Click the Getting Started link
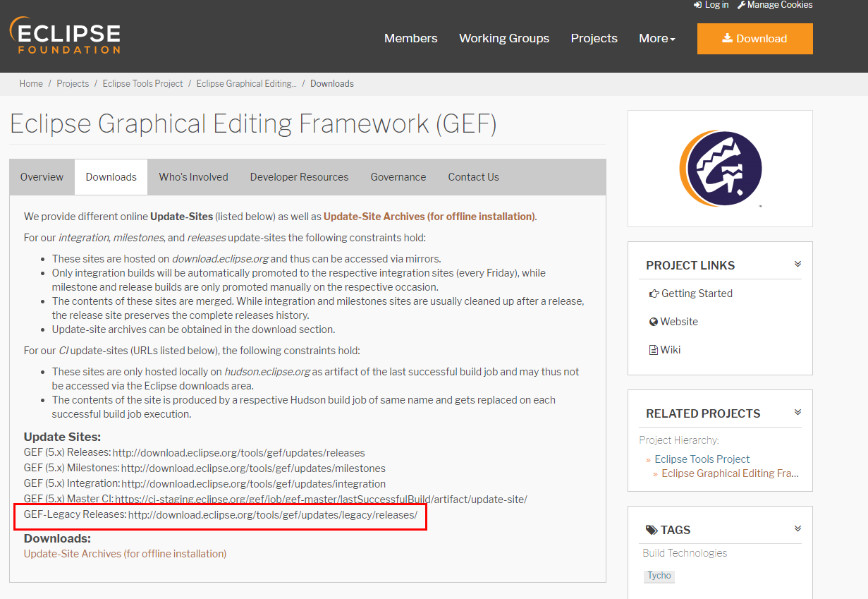 (x=697, y=294)
